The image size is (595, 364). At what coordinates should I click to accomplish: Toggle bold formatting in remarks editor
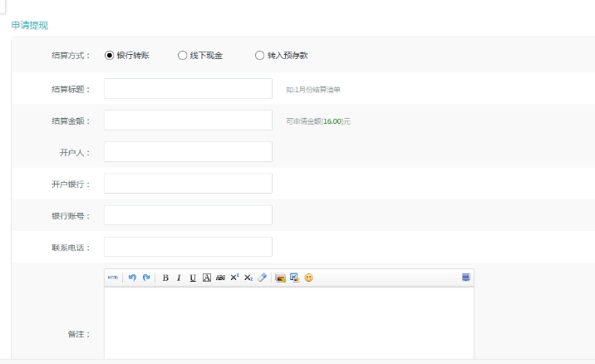coord(165,278)
